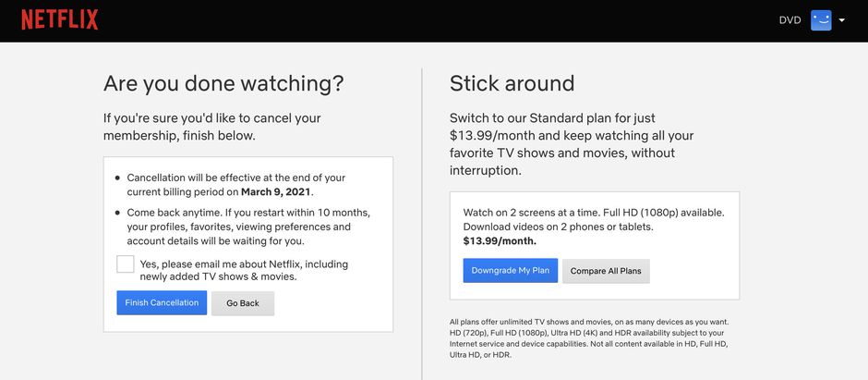Click the Go Back button
868x380 pixels.
click(x=243, y=303)
